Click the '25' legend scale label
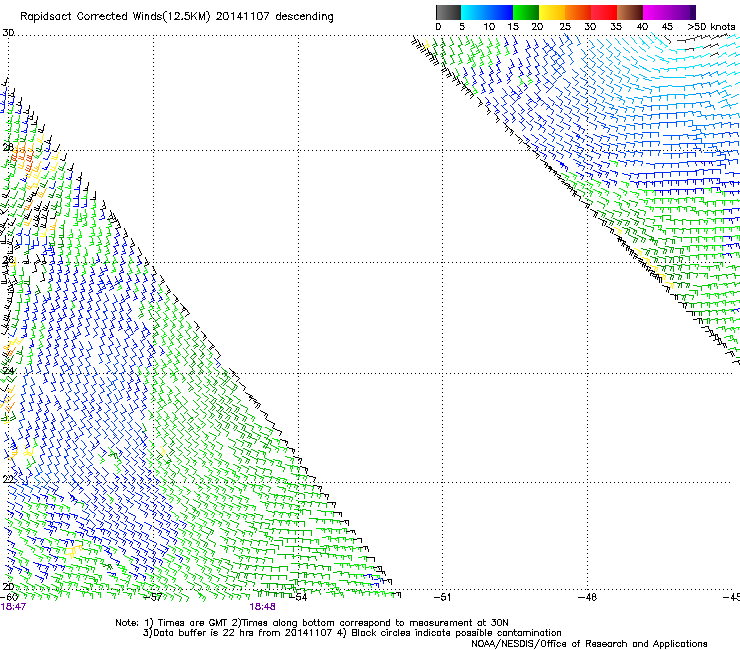This screenshot has width=740, height=650. (565, 27)
